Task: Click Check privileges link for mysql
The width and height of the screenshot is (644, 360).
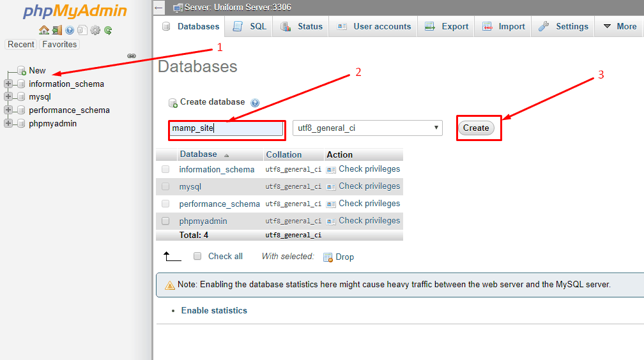Action: coord(369,186)
